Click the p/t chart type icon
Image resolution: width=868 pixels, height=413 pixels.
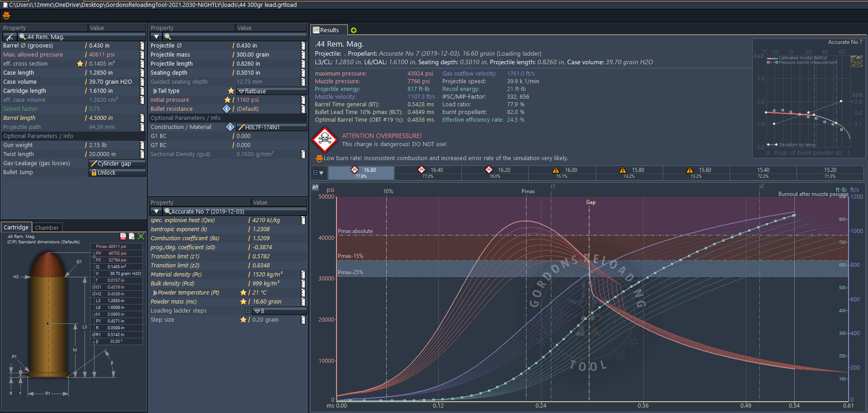315,187
